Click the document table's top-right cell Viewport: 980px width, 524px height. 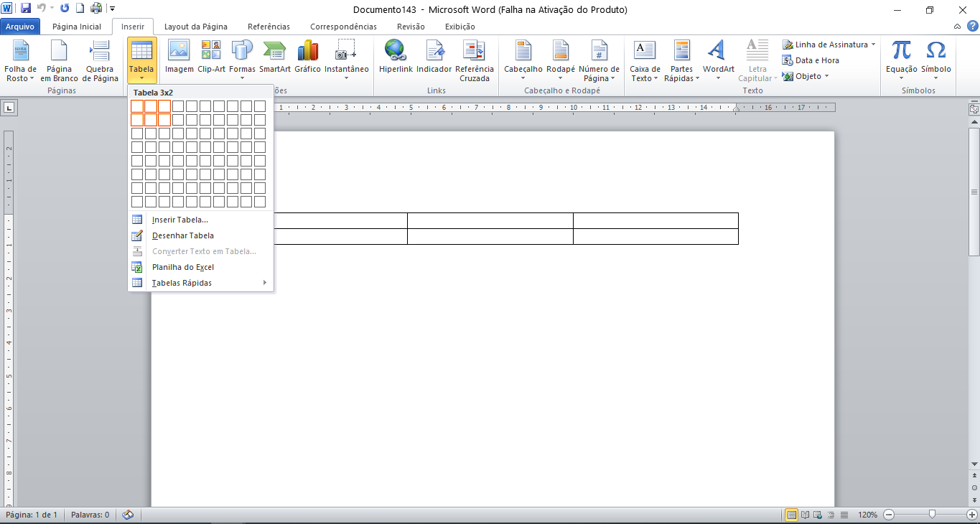coord(655,220)
